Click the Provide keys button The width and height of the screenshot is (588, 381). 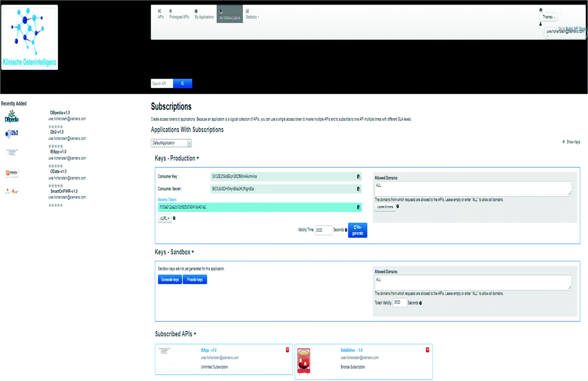coord(195,280)
